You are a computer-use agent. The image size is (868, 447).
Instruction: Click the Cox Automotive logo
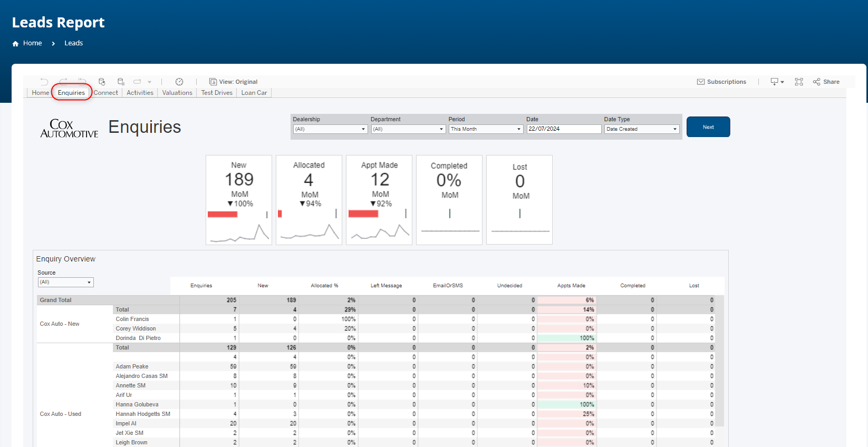click(69, 128)
